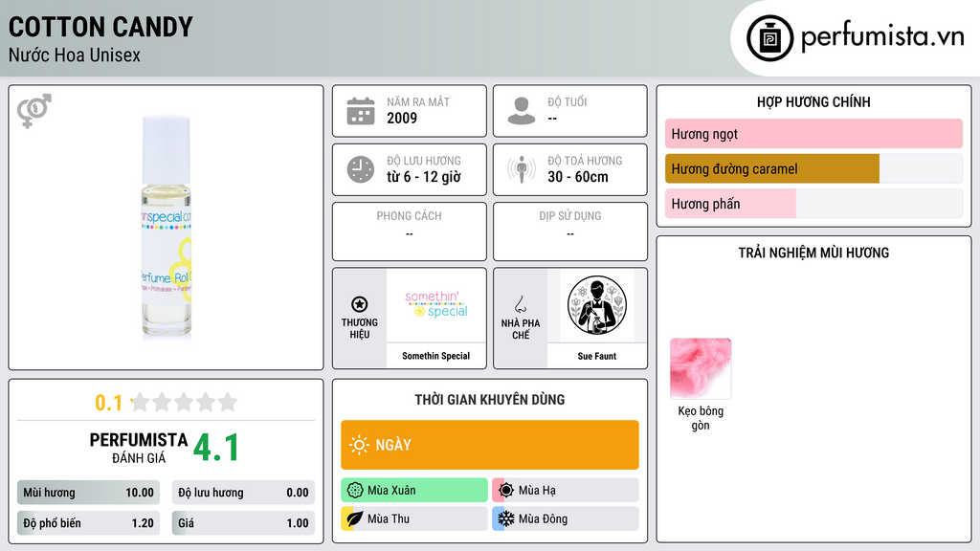
Task: Click the Hợp hương chính heading
Action: pos(813,101)
